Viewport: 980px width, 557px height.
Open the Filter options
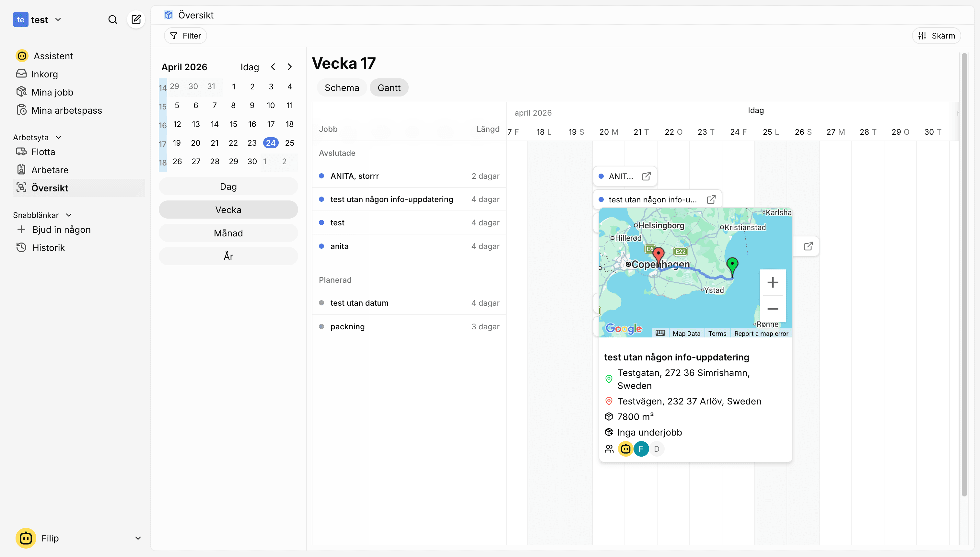[185, 36]
